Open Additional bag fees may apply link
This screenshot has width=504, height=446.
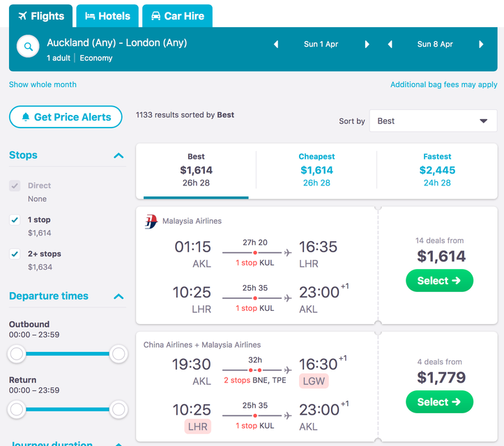443,85
